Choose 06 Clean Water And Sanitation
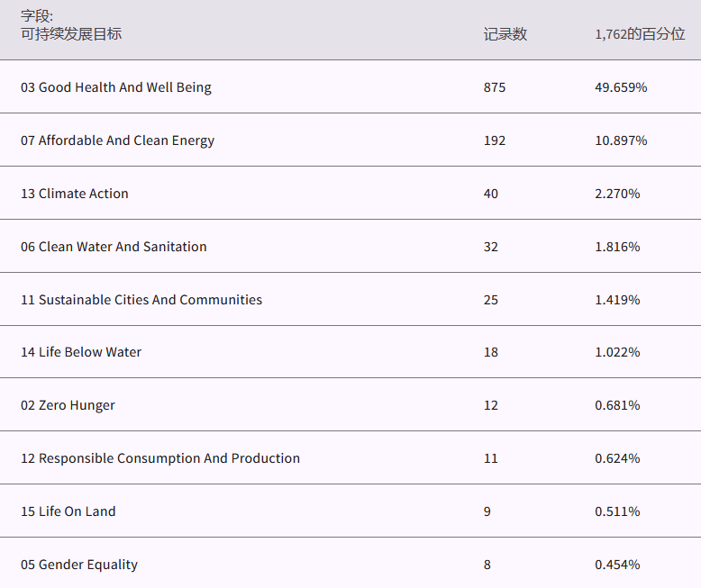 tap(114, 247)
